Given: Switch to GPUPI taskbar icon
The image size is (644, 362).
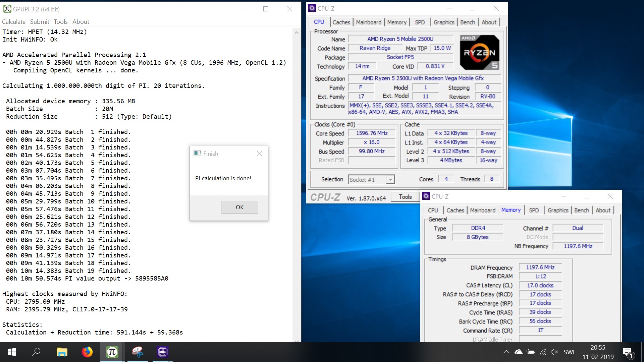Looking at the screenshot, I should (x=112, y=352).
